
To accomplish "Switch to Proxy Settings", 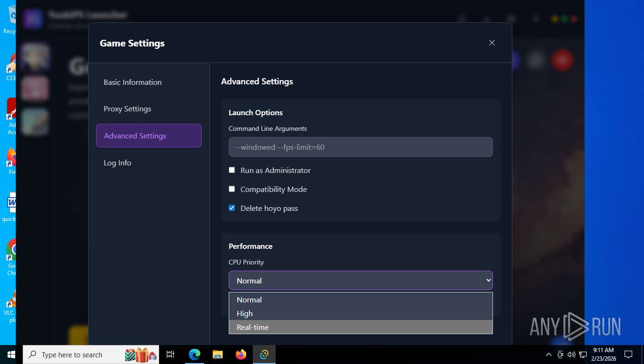I will tap(149, 109).
